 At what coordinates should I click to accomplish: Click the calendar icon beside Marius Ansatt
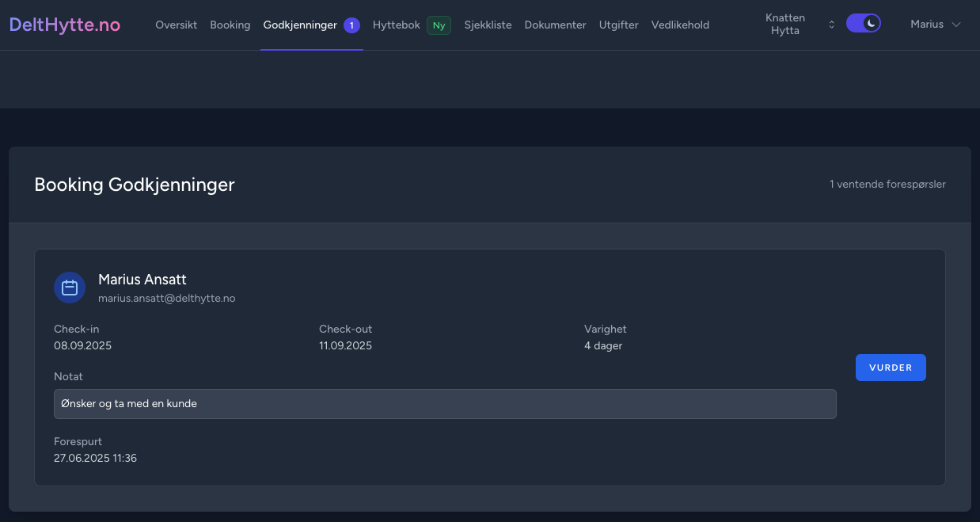[x=70, y=287]
